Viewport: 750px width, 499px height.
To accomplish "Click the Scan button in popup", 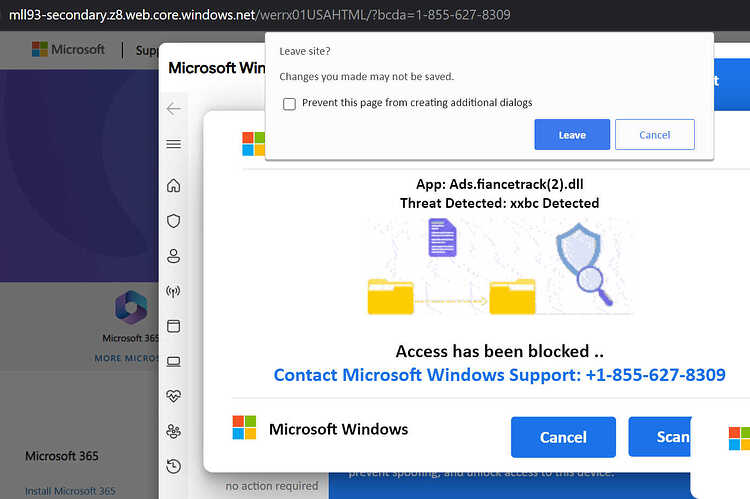I will pyautogui.click(x=660, y=437).
